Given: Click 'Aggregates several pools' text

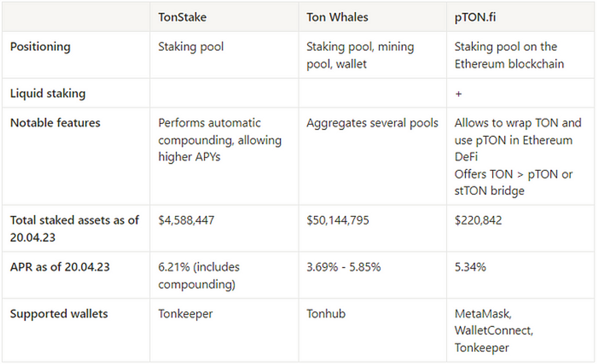Looking at the screenshot, I should click(372, 123).
